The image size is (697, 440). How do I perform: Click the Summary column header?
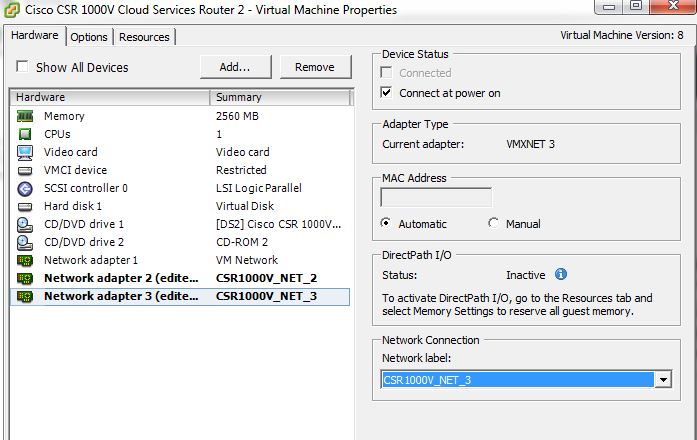point(280,97)
